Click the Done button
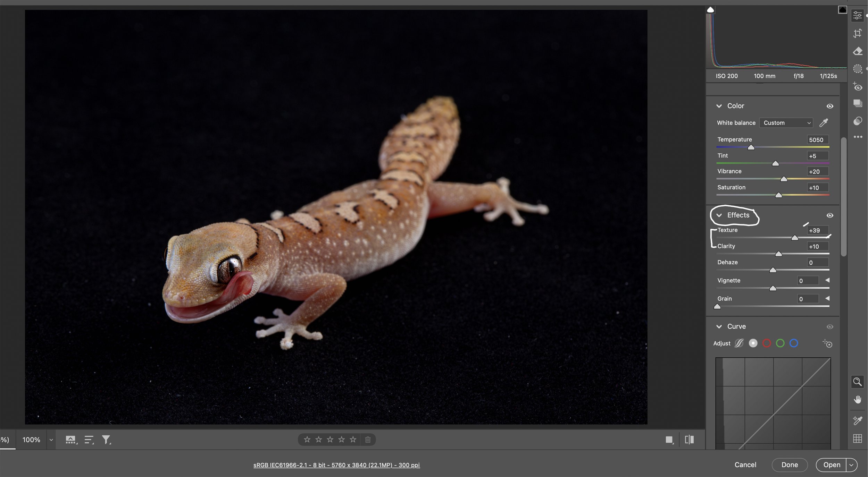 tap(789, 465)
